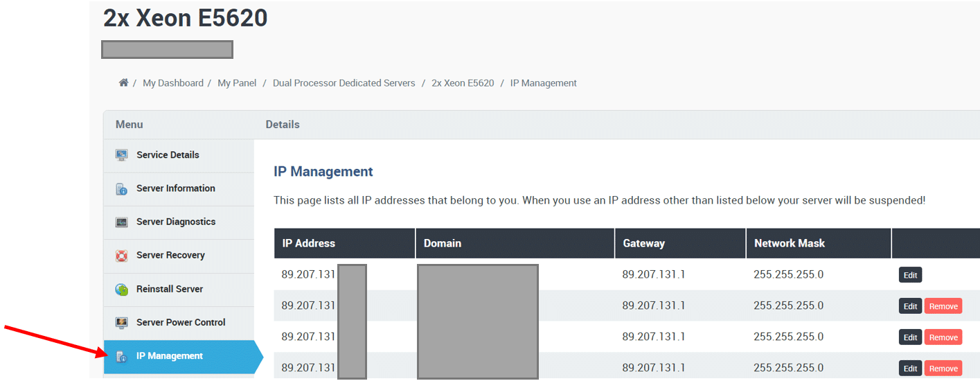This screenshot has width=980, height=381.
Task: Edit the first IP address row
Action: (910, 275)
